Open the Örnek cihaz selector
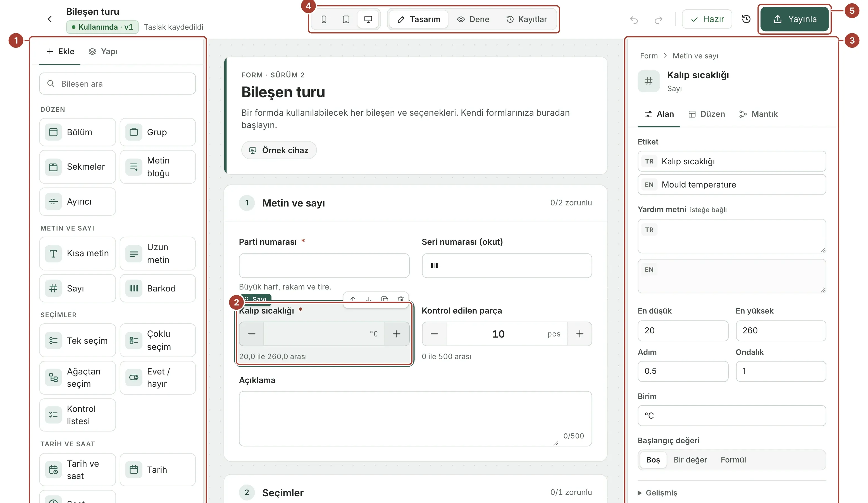 pos(279,150)
